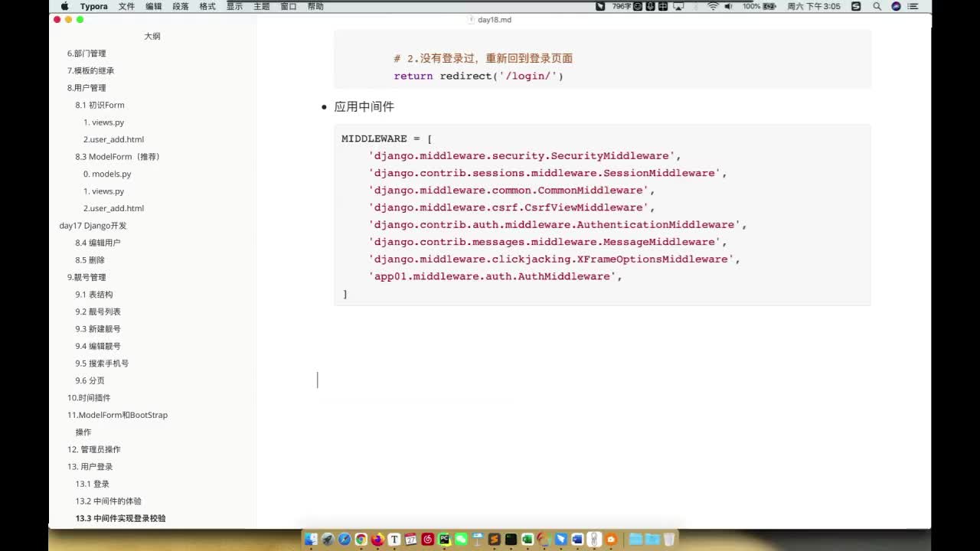Open Sublime Text from the dock
980x551 pixels.
pyautogui.click(x=495, y=540)
